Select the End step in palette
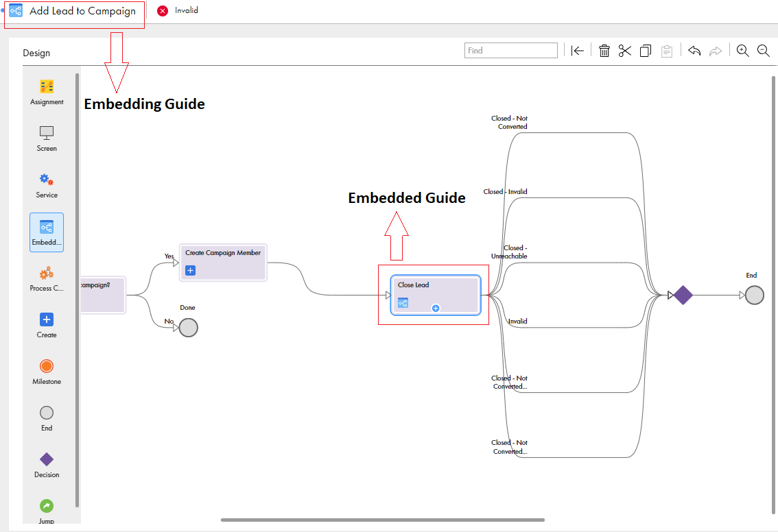 coord(47,413)
